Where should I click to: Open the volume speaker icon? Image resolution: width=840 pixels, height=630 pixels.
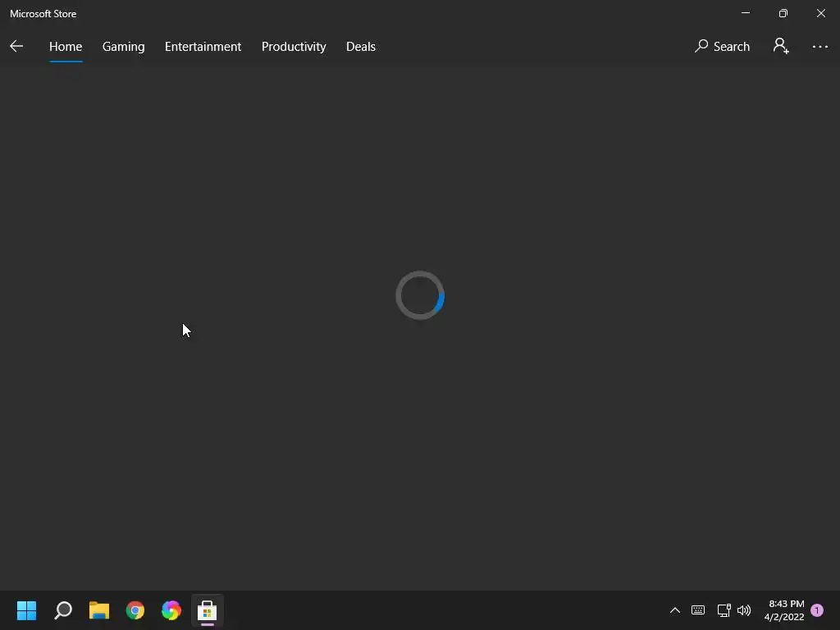pyautogui.click(x=744, y=610)
